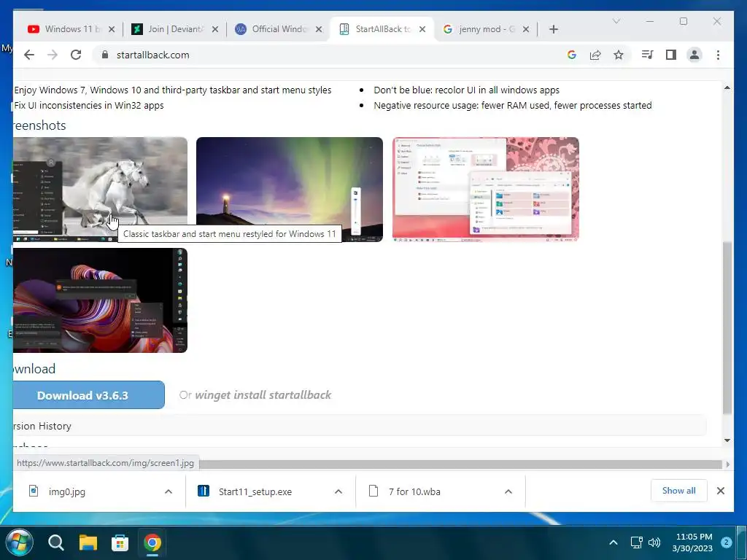Screen dimensions: 747x560
Task: Toggle the Chrome side panel
Action: [x=671, y=55]
